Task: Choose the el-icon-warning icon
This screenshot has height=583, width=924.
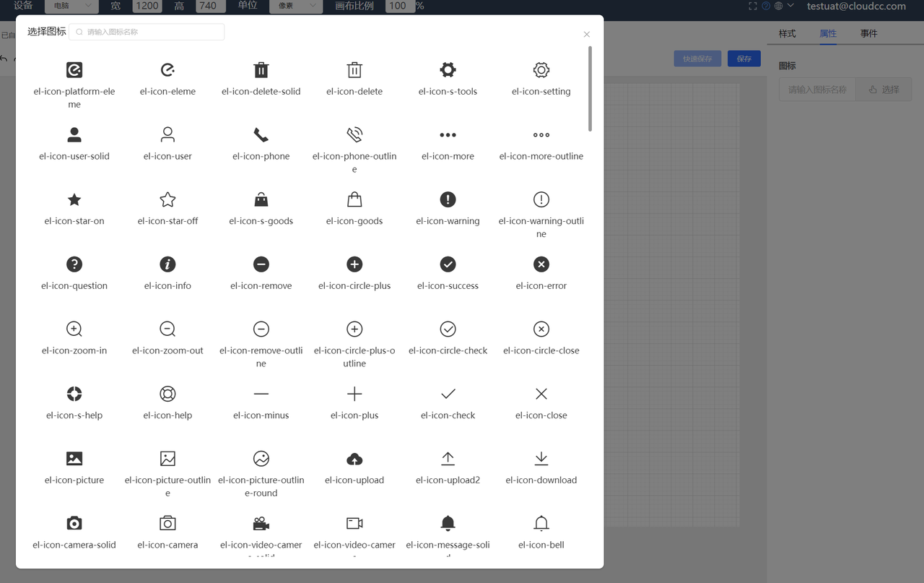Action: point(448,200)
